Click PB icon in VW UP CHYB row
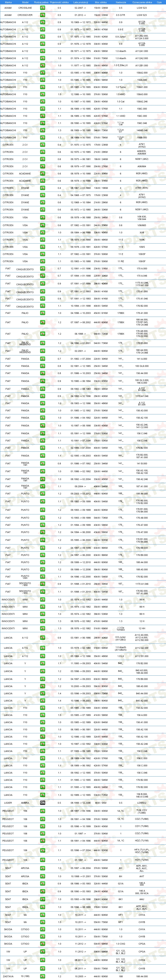The height and width of the screenshot is (980, 166). tap(43, 969)
